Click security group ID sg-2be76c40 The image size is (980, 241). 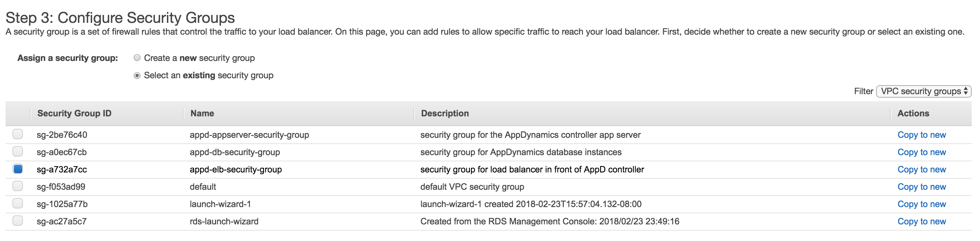tap(62, 135)
